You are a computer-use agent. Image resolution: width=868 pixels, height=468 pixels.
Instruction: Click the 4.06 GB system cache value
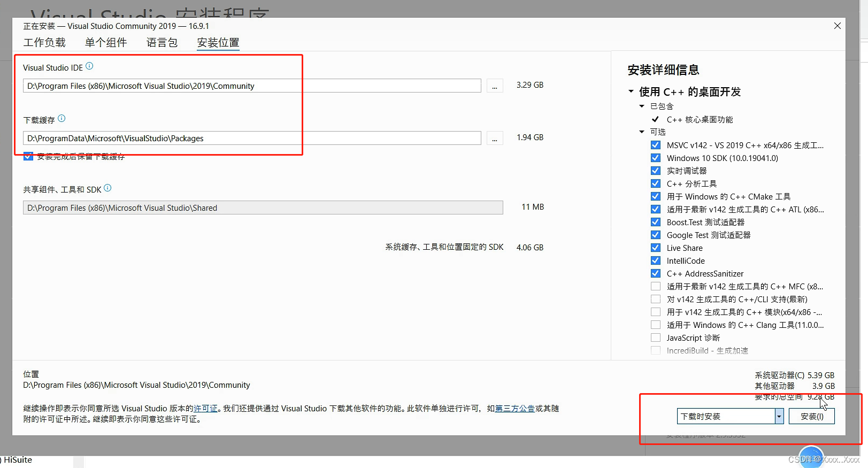click(x=530, y=248)
